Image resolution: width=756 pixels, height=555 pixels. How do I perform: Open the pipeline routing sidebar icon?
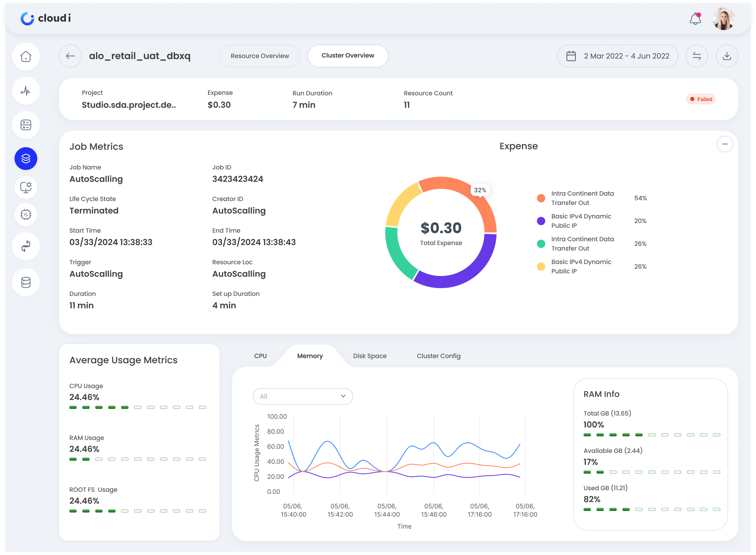pyautogui.click(x=26, y=246)
